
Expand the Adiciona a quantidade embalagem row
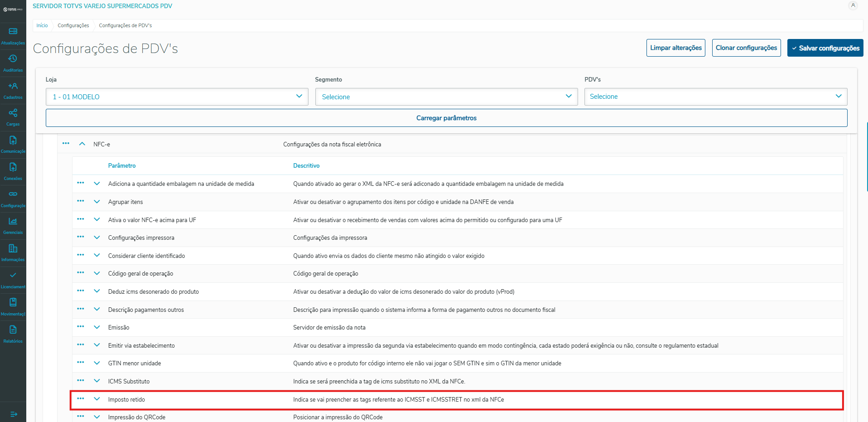pos(97,184)
